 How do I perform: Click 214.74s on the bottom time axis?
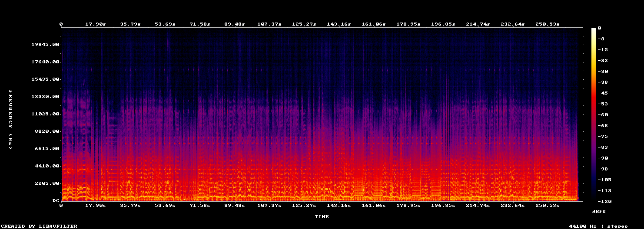click(x=478, y=205)
